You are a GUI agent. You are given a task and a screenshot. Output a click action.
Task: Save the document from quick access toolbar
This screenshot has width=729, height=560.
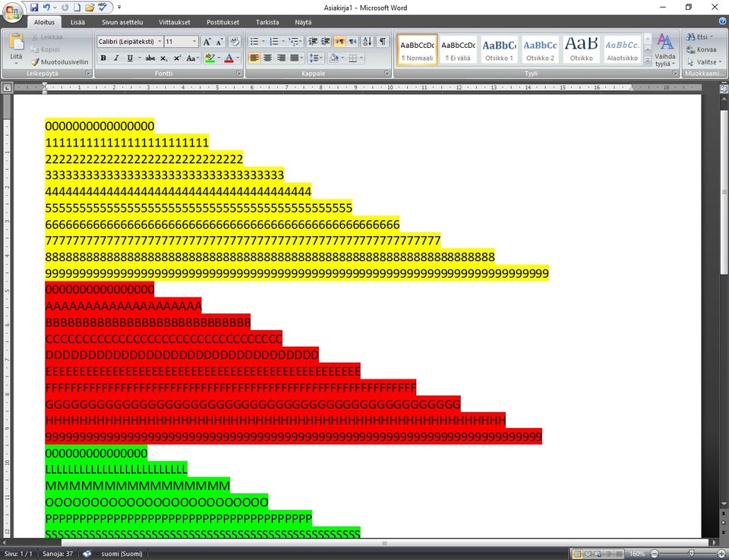pyautogui.click(x=34, y=8)
